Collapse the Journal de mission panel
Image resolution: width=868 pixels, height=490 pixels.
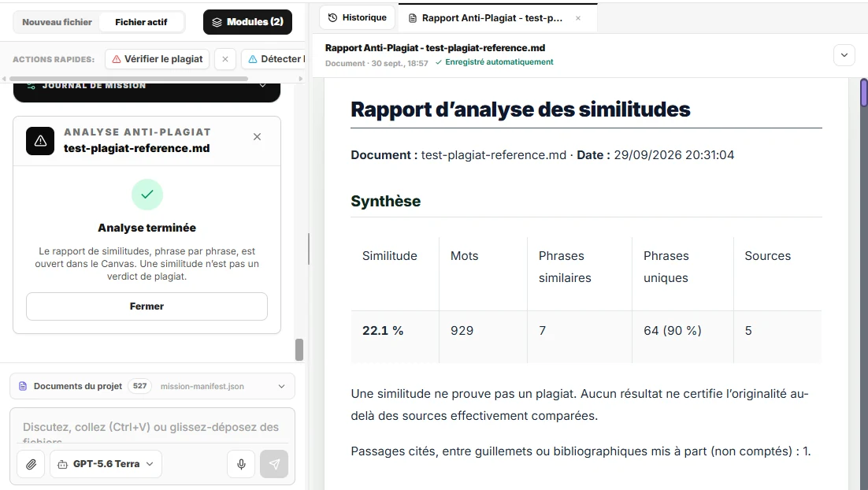coord(263,85)
